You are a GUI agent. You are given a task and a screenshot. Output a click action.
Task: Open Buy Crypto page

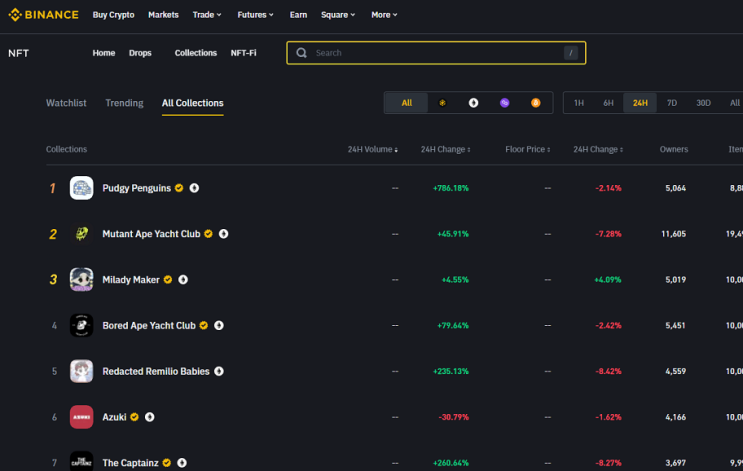coord(113,15)
